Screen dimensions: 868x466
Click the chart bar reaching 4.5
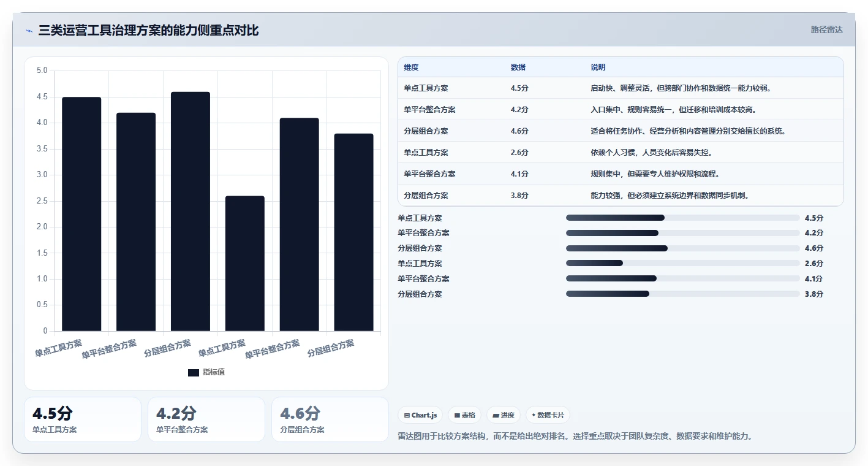point(81,214)
